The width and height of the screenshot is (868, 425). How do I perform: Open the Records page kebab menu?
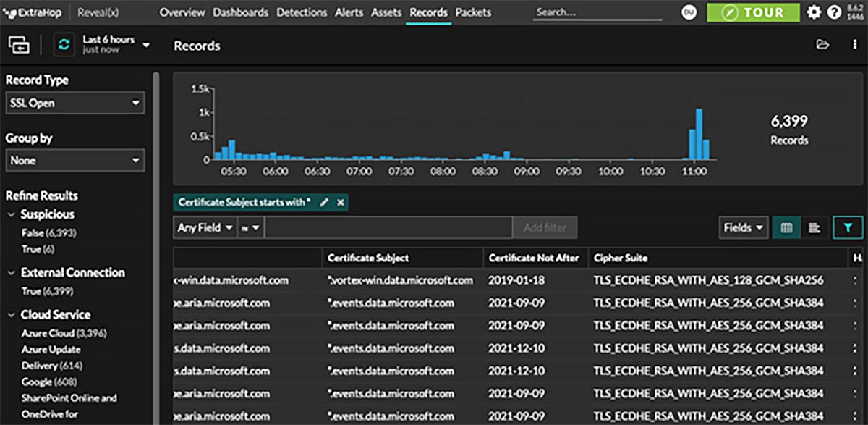pyautogui.click(x=854, y=45)
